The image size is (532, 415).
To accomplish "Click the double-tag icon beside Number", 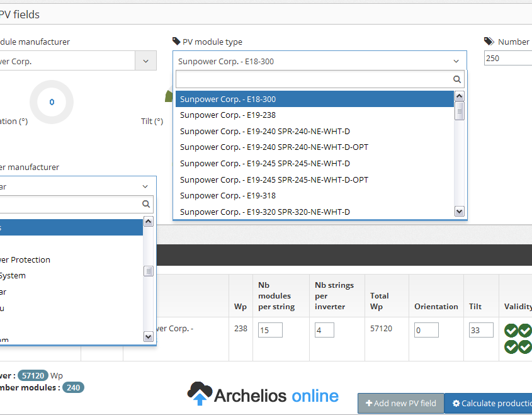I will tap(489, 42).
